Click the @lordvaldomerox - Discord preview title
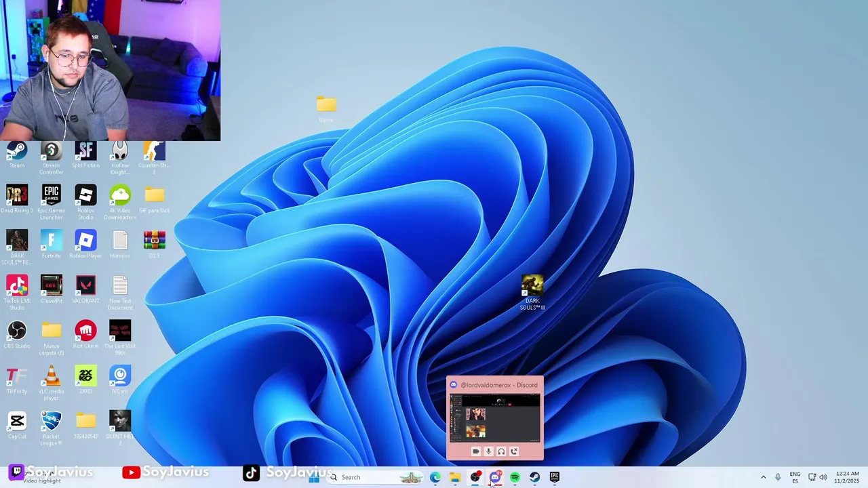The height and width of the screenshot is (488, 868). point(499,385)
